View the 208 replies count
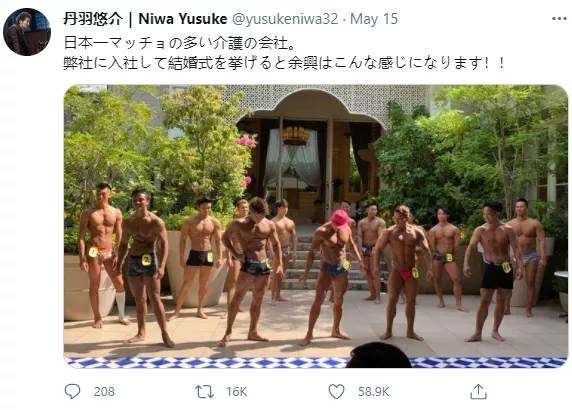 click(104, 392)
